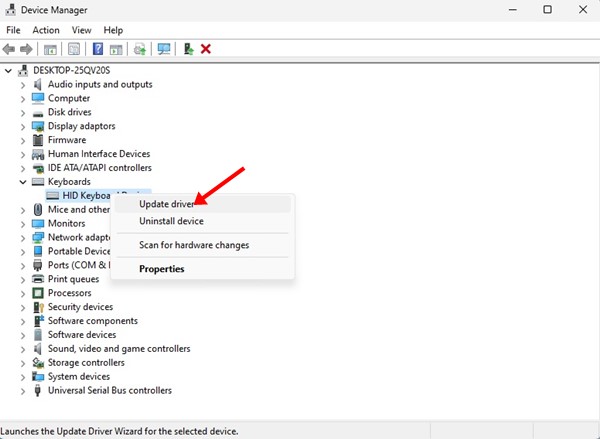This screenshot has width=600, height=439.
Task: Click the Computer category monitor icon
Action: click(38, 98)
